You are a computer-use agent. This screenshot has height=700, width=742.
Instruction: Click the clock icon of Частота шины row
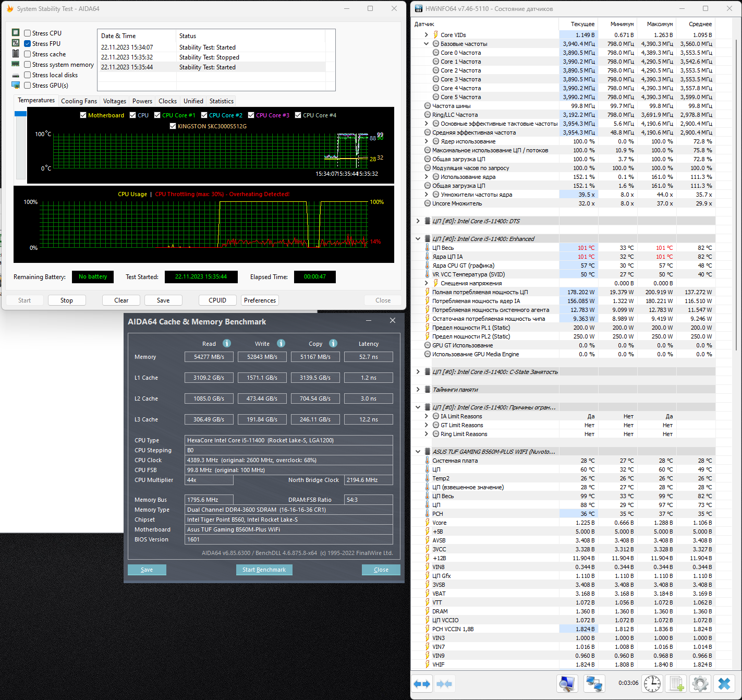[x=428, y=106]
